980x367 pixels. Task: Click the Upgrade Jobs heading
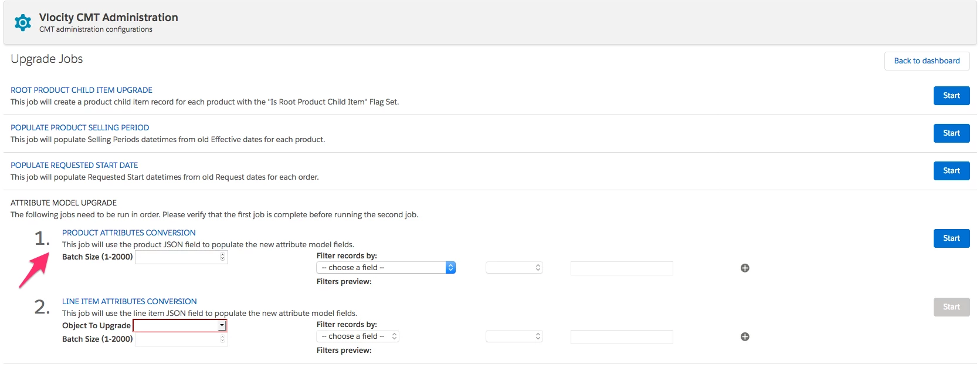(47, 59)
